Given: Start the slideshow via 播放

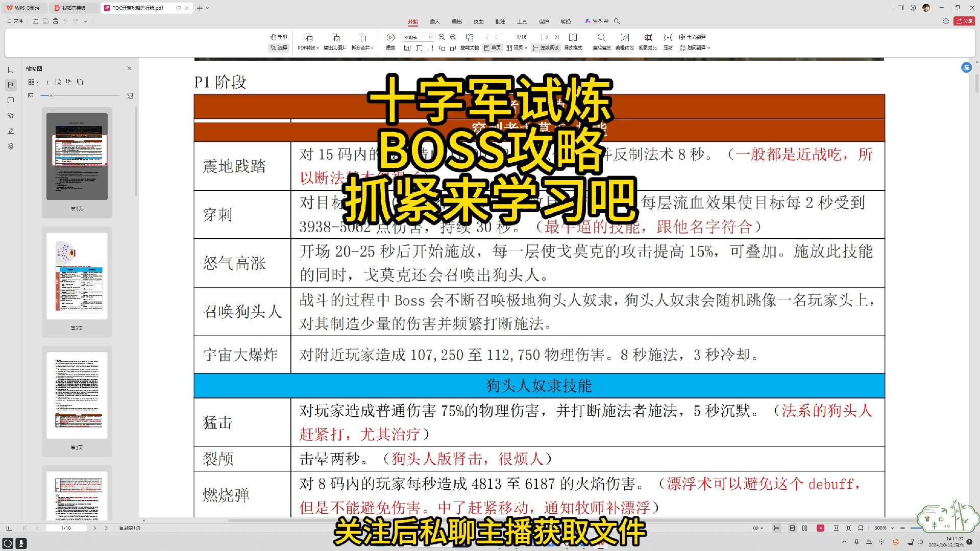Looking at the screenshot, I should [x=390, y=42].
